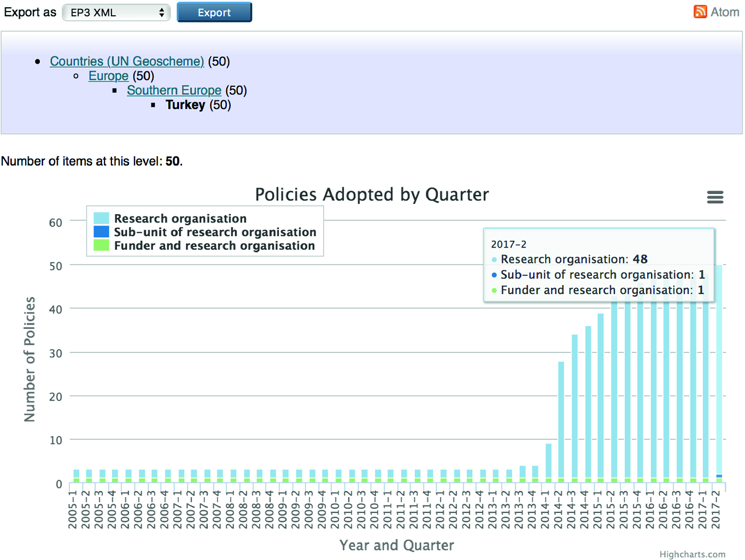Click the 2014-1 bar in chart
Viewport: 745px width, 560px height.
click(x=548, y=463)
